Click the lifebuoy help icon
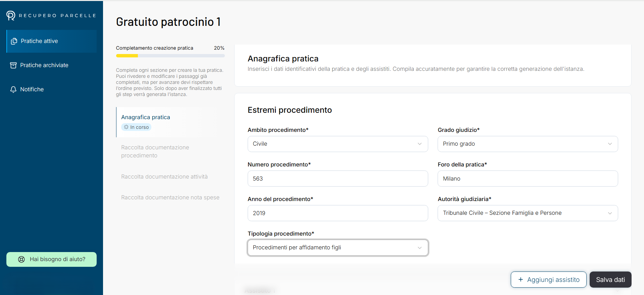The height and width of the screenshot is (295, 644). click(x=21, y=259)
